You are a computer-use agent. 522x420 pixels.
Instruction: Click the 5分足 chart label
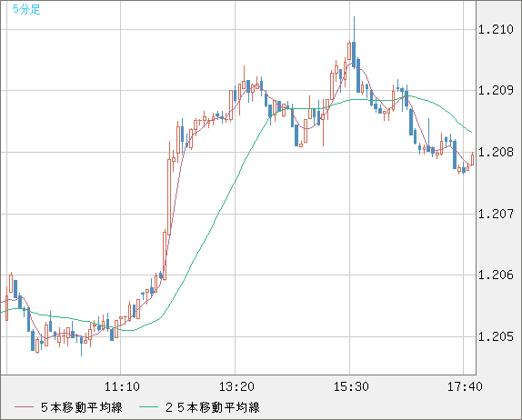coord(26,9)
